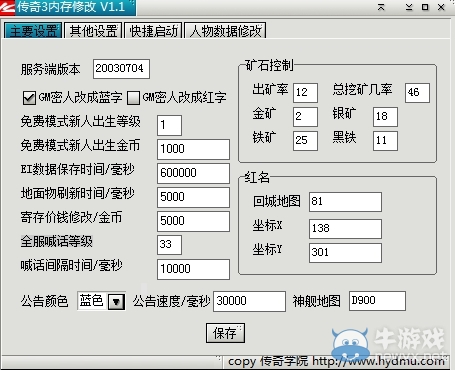Click the 保存 button

coord(225,333)
